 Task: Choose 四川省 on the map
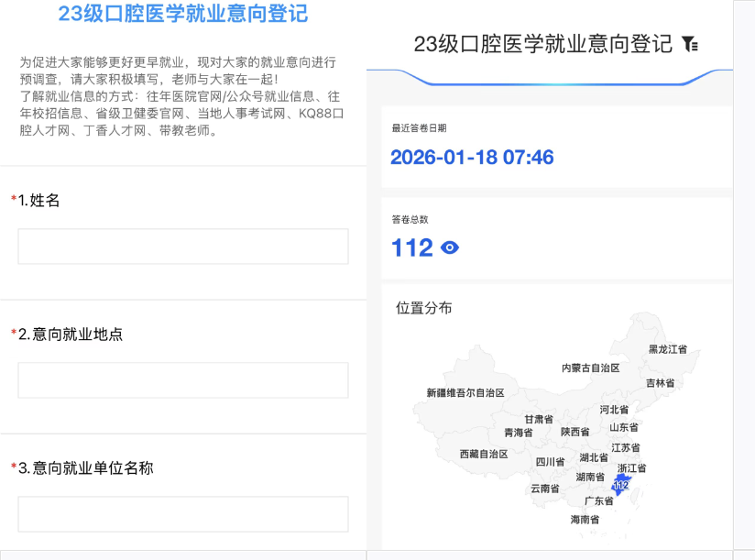coord(550,462)
